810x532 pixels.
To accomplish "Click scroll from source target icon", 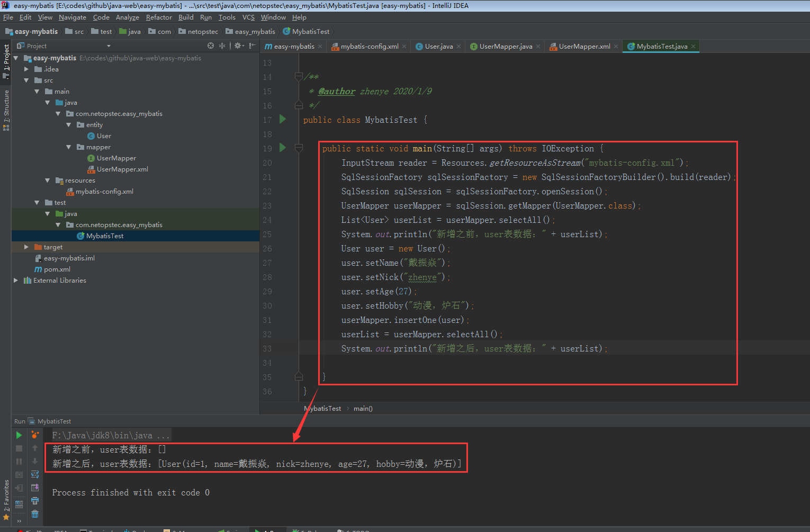I will click(x=211, y=46).
